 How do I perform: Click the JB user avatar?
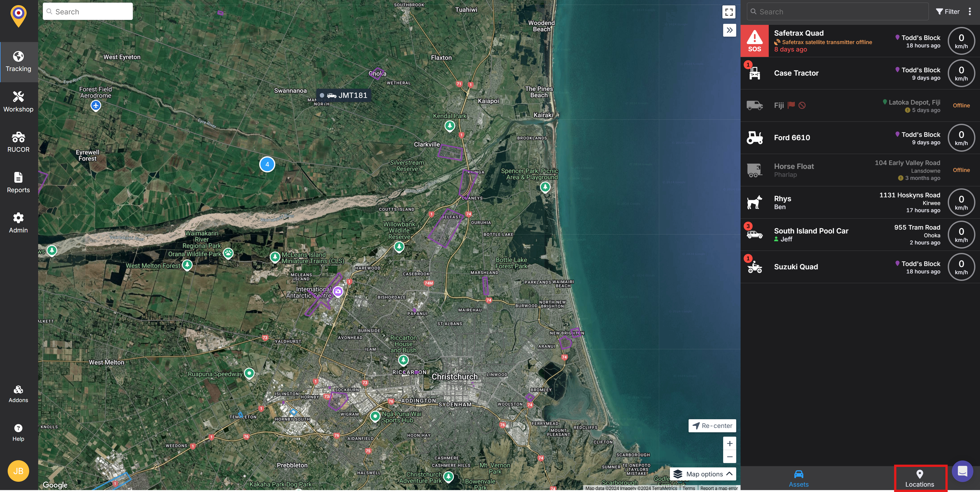tap(18, 471)
